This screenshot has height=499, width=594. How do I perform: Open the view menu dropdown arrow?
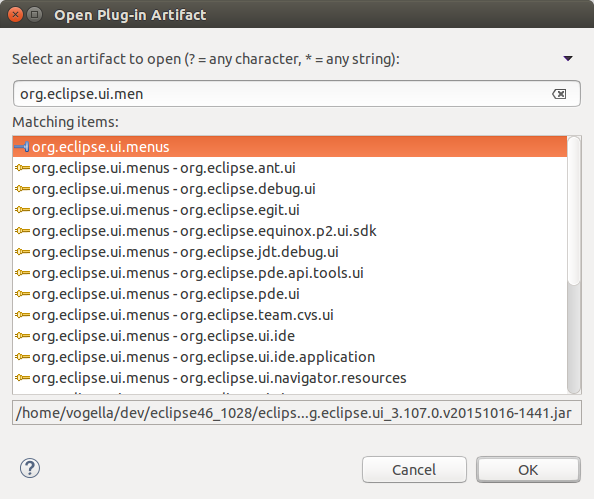(567, 58)
